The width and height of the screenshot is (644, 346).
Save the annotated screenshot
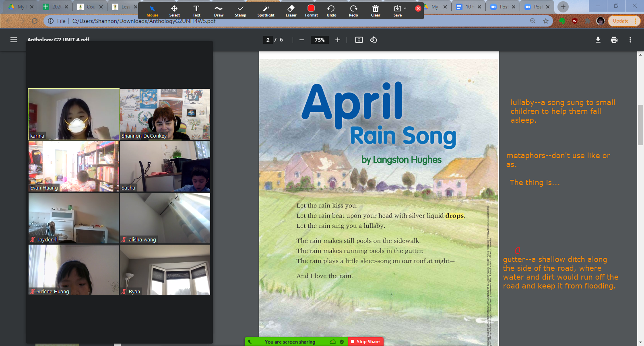[x=397, y=11]
